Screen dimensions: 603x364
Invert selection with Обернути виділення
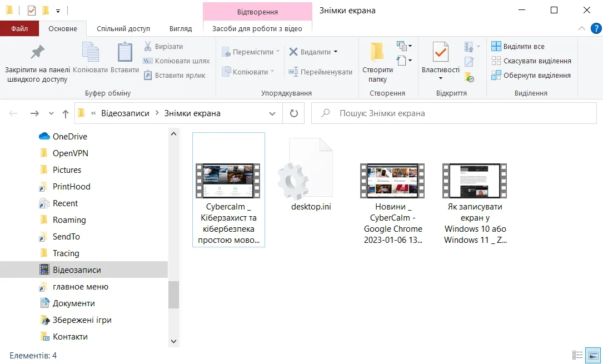[531, 76]
